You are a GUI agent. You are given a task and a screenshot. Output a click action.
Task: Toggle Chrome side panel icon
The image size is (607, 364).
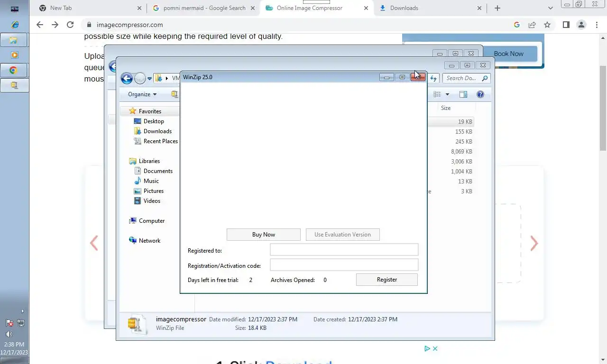(x=566, y=25)
